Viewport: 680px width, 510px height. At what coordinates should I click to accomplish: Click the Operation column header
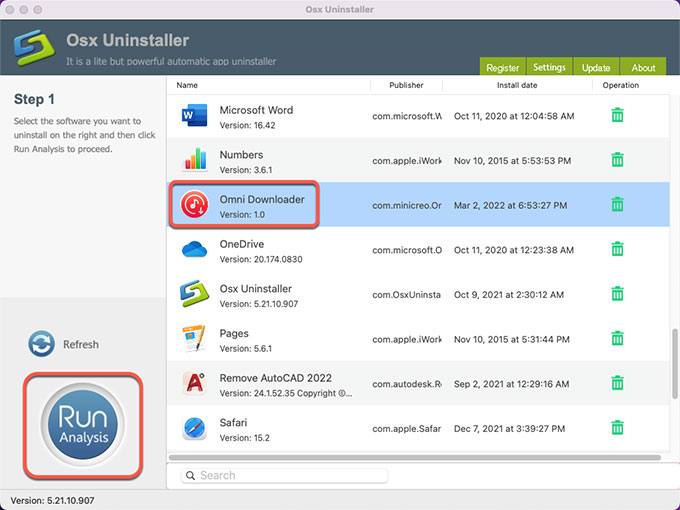tap(621, 85)
